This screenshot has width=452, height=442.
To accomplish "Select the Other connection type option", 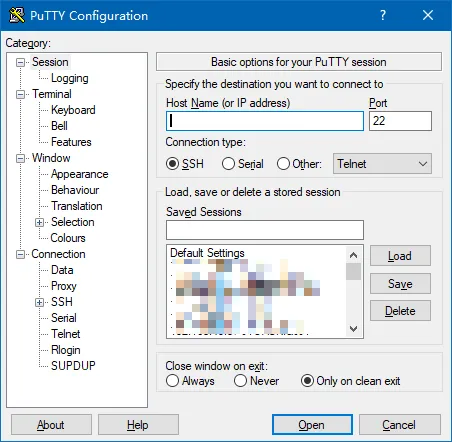I will pyautogui.click(x=283, y=164).
